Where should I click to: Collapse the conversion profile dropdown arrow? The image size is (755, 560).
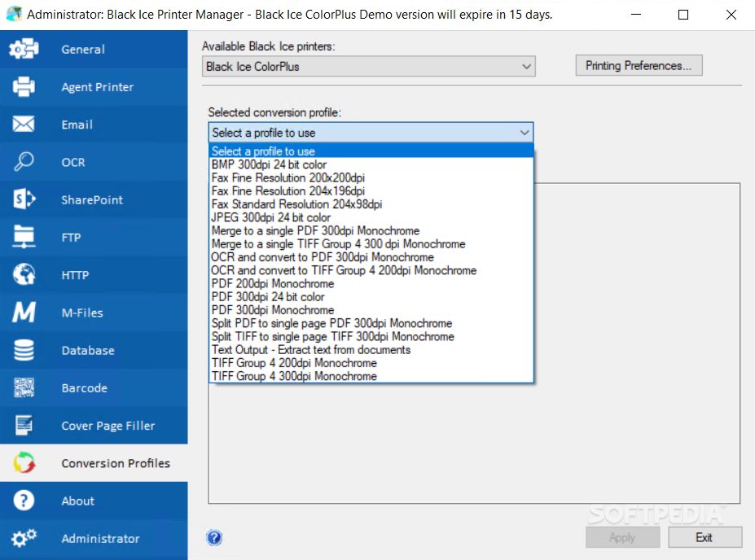(525, 133)
